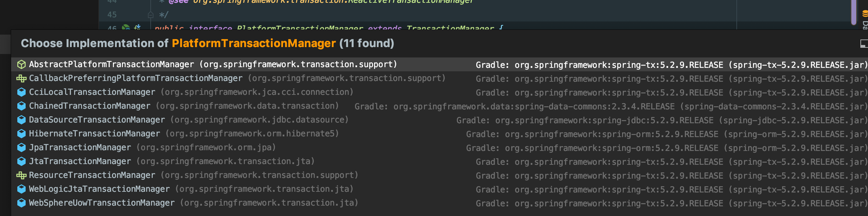Viewport: 868px width, 216px height.
Task: Click the comment end marker */ on line 45
Action: click(x=163, y=15)
